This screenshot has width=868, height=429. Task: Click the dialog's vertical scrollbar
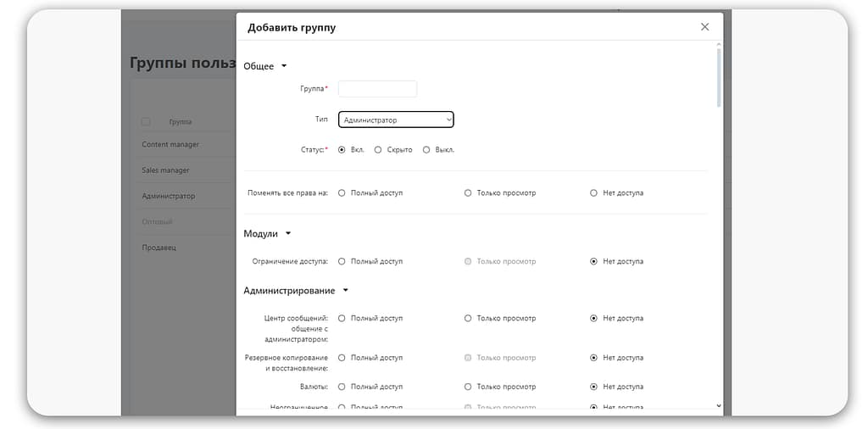click(719, 78)
